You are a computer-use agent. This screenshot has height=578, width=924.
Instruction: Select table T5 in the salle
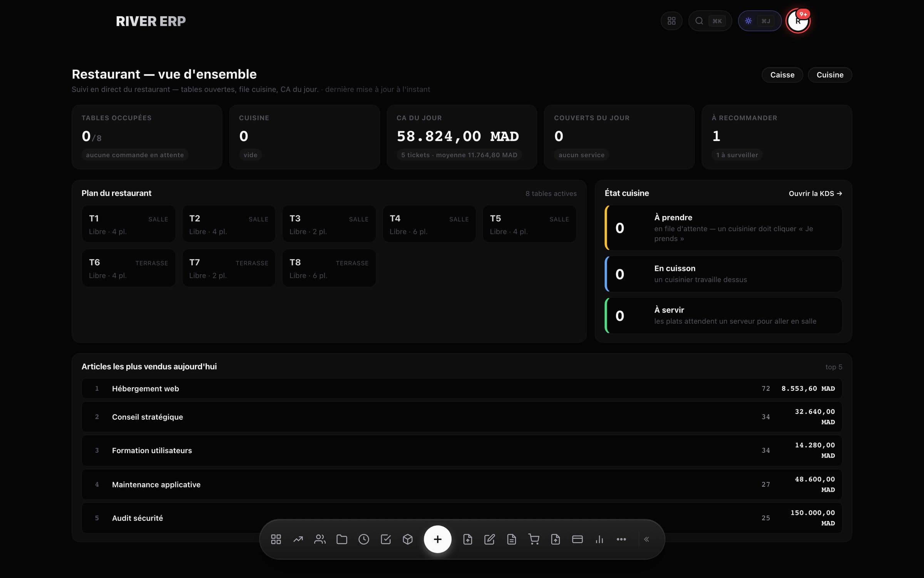pyautogui.click(x=529, y=224)
